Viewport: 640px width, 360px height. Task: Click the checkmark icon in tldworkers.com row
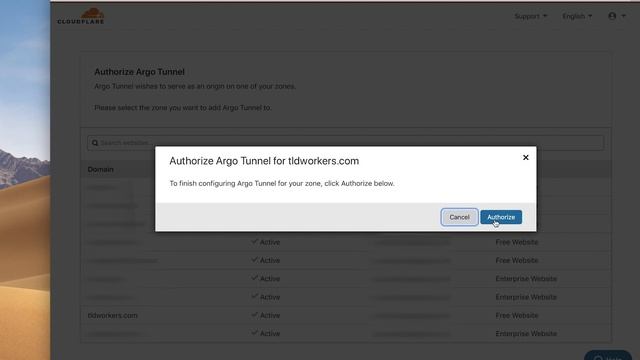255,315
